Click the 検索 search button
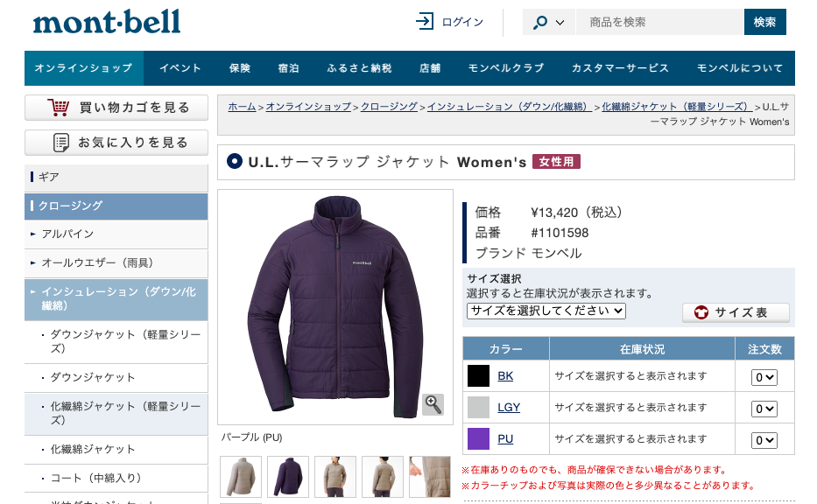The height and width of the screenshot is (504, 817). (x=764, y=22)
